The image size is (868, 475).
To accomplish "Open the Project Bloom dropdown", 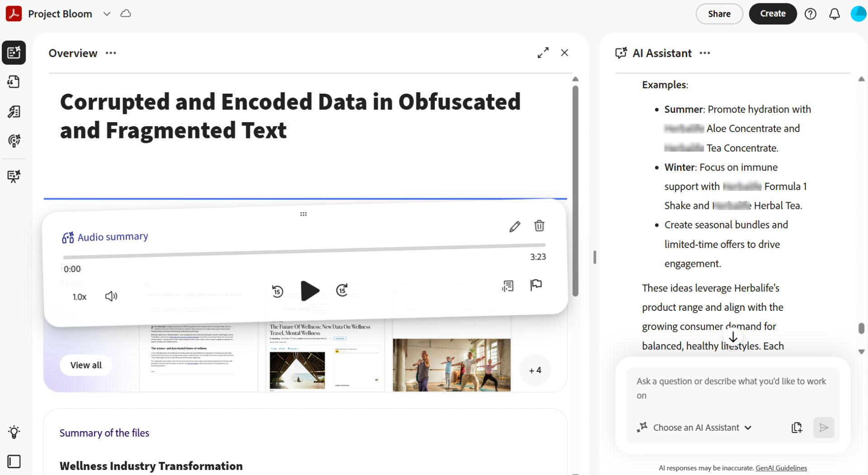I will [107, 14].
